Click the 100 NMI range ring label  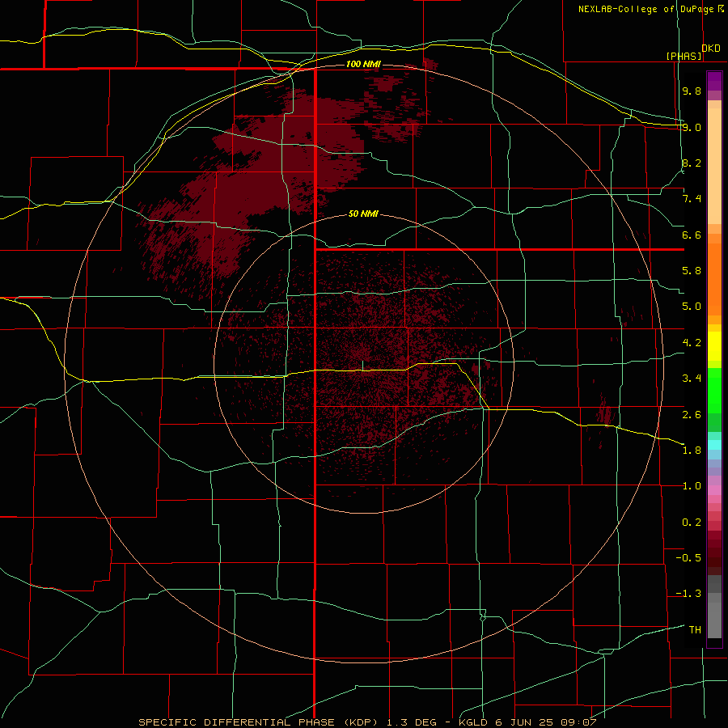363,64
